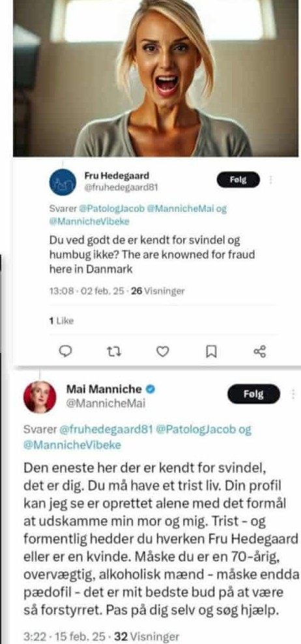The width and height of the screenshot is (301, 644).
Task: Open Mai Manniche's profile picture
Action: click(x=40, y=397)
